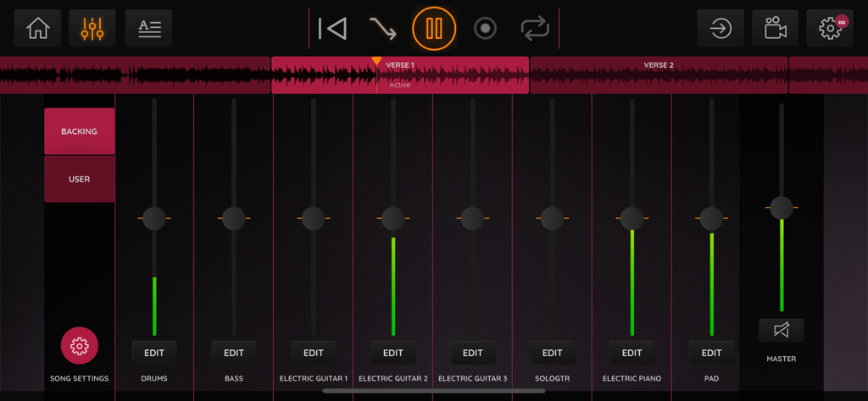Toggle the loop repeat icon
868x401 pixels.
coord(536,28)
